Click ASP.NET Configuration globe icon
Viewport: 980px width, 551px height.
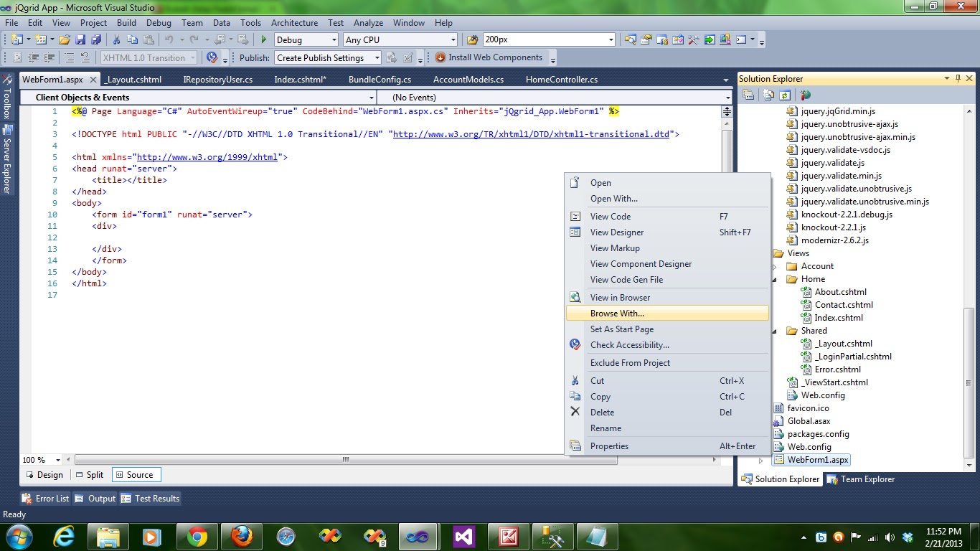coord(805,95)
